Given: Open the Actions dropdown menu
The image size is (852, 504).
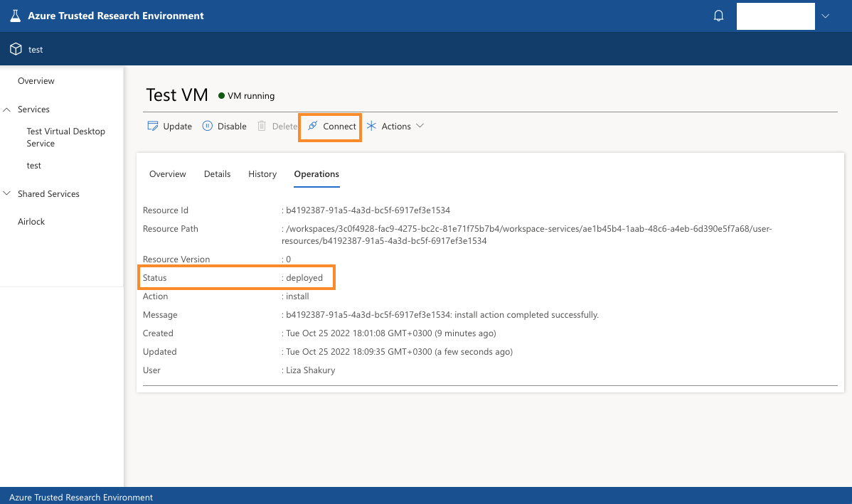Looking at the screenshot, I should pos(420,125).
